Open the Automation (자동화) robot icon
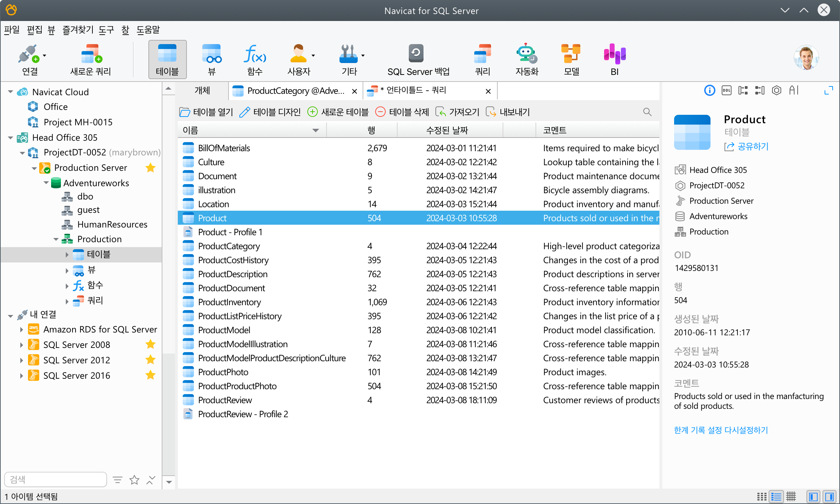This screenshot has height=504, width=840. pos(527,59)
